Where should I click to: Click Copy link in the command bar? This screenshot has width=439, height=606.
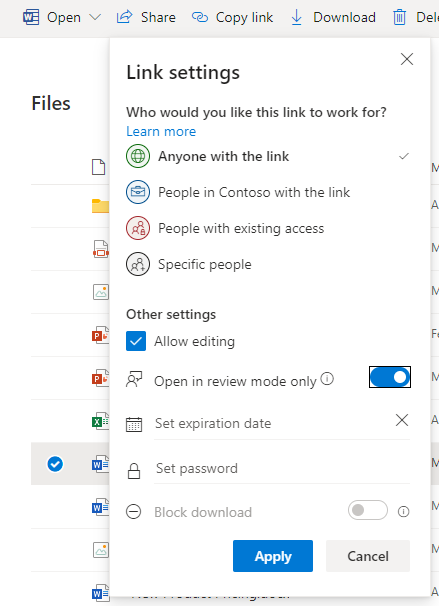(233, 17)
